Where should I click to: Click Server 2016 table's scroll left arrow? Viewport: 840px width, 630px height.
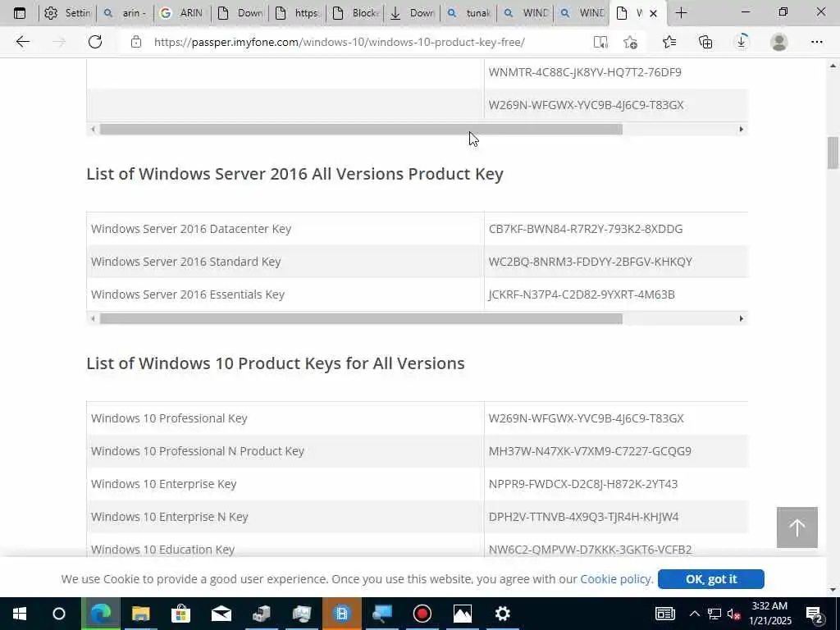tap(94, 319)
